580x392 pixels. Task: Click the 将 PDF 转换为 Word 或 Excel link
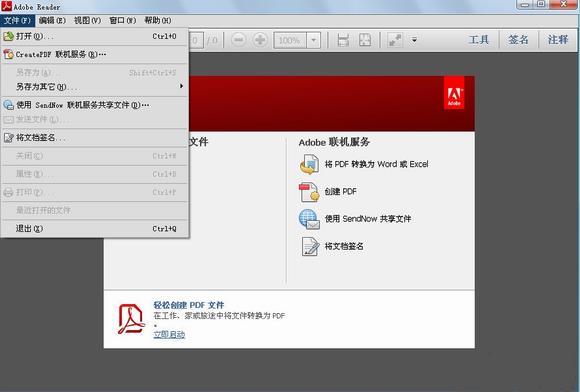376,164
